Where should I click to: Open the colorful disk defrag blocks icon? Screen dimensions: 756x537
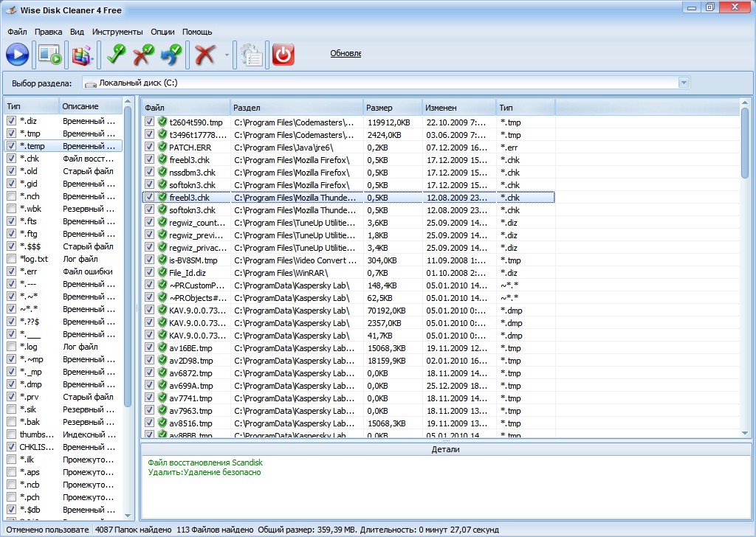(82, 55)
